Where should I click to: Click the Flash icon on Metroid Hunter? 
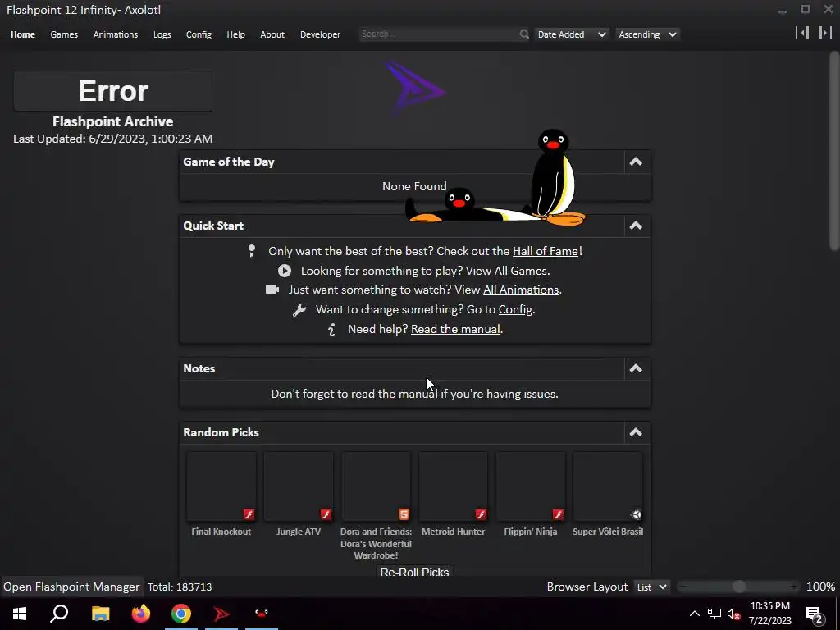[x=481, y=514]
